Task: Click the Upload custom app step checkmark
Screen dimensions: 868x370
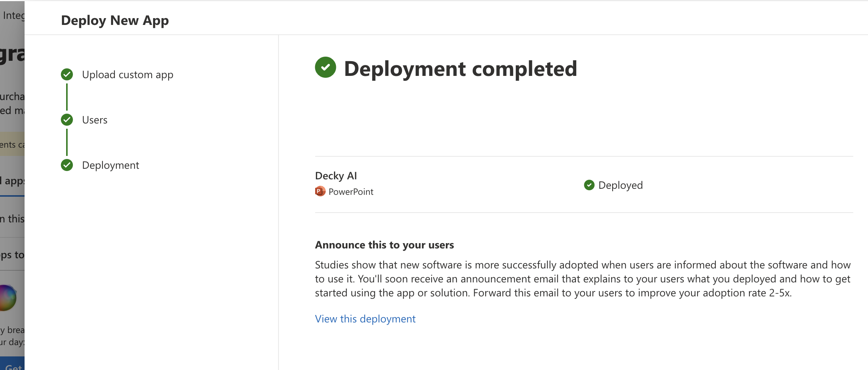Action: pos(67,75)
